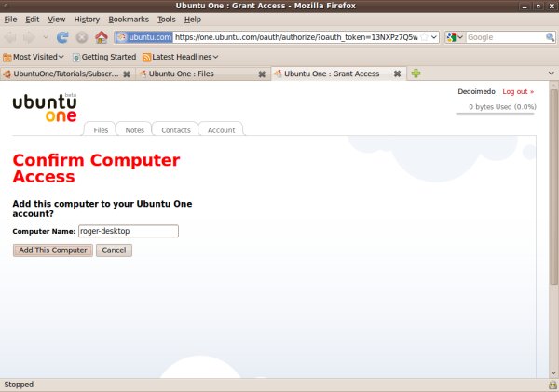Open the URL bar history dropdown
The image size is (559, 392).
coord(434,37)
